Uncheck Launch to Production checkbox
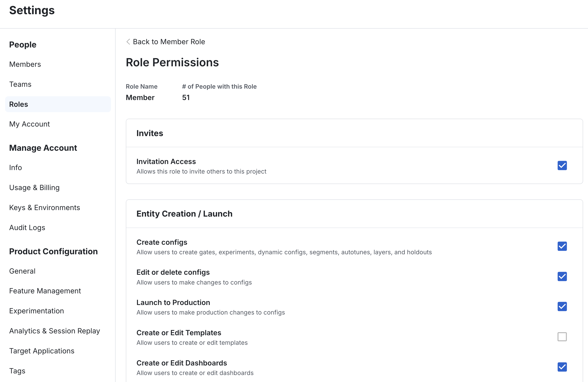 (x=562, y=307)
